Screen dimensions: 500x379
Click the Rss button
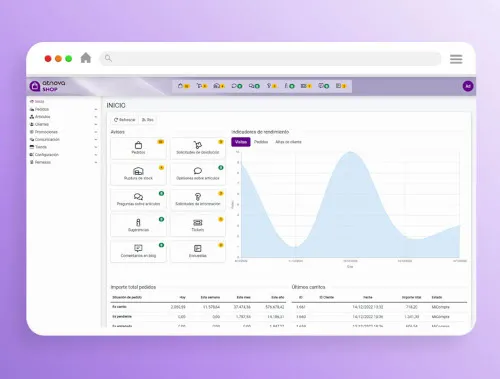tap(148, 120)
